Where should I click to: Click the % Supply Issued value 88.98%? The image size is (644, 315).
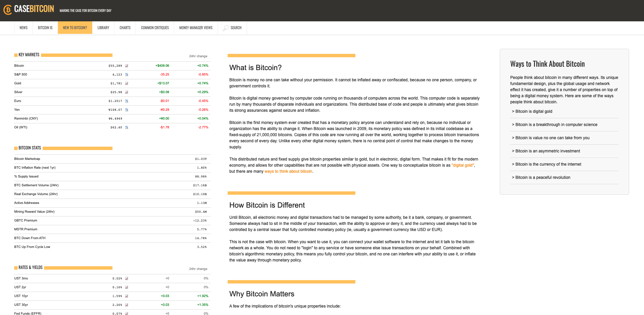tap(201, 176)
